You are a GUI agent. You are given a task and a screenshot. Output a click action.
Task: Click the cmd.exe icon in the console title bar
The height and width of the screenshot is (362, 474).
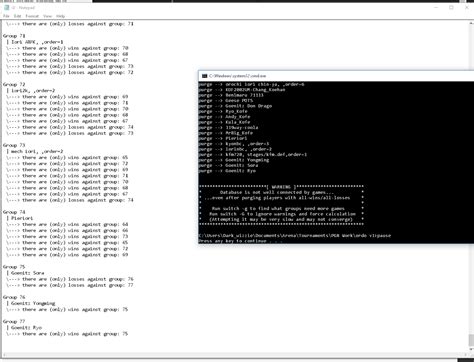tap(204, 76)
